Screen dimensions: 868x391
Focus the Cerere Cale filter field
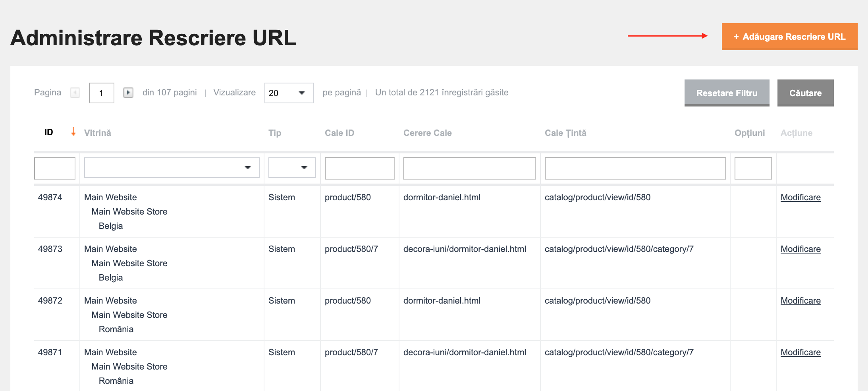pos(469,168)
